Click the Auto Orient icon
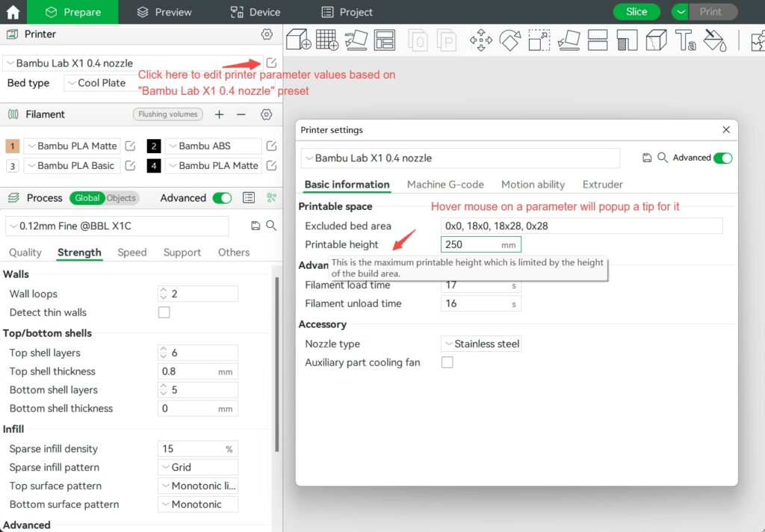This screenshot has width=765, height=532. coord(355,43)
